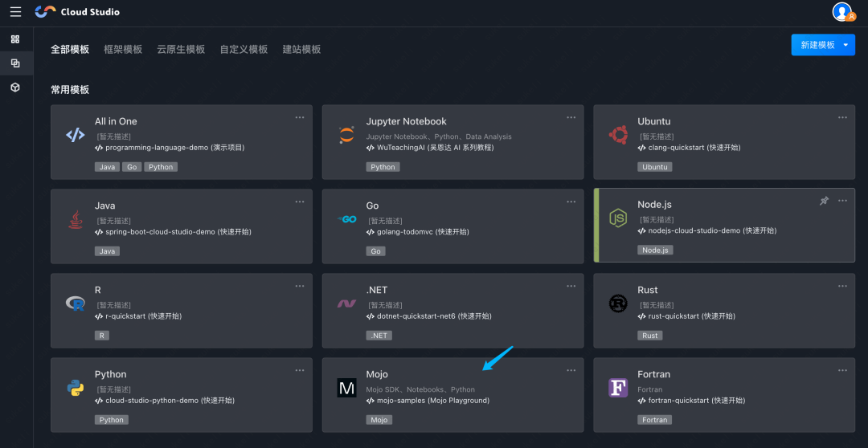Click the Fortran template logo icon
The width and height of the screenshot is (868, 448).
(x=618, y=388)
